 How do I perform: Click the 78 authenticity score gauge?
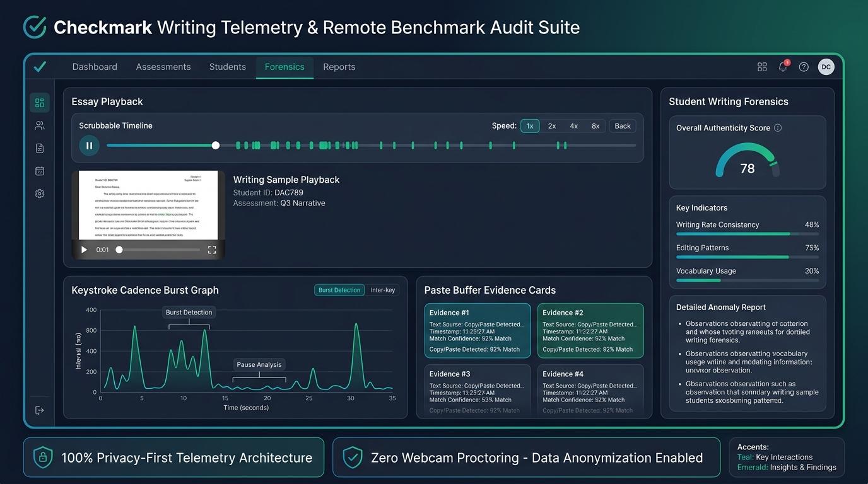(x=748, y=161)
